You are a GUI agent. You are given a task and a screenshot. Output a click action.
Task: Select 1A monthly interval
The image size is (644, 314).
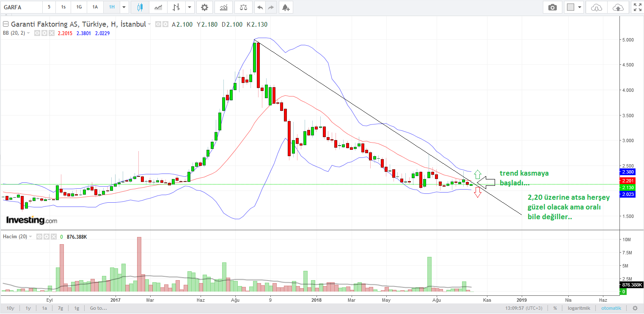95,7
